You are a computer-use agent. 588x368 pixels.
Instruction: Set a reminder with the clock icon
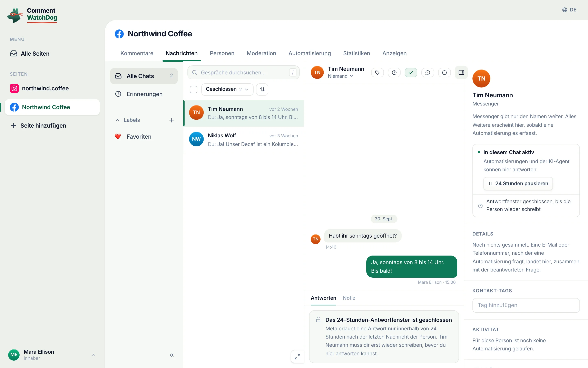(394, 73)
